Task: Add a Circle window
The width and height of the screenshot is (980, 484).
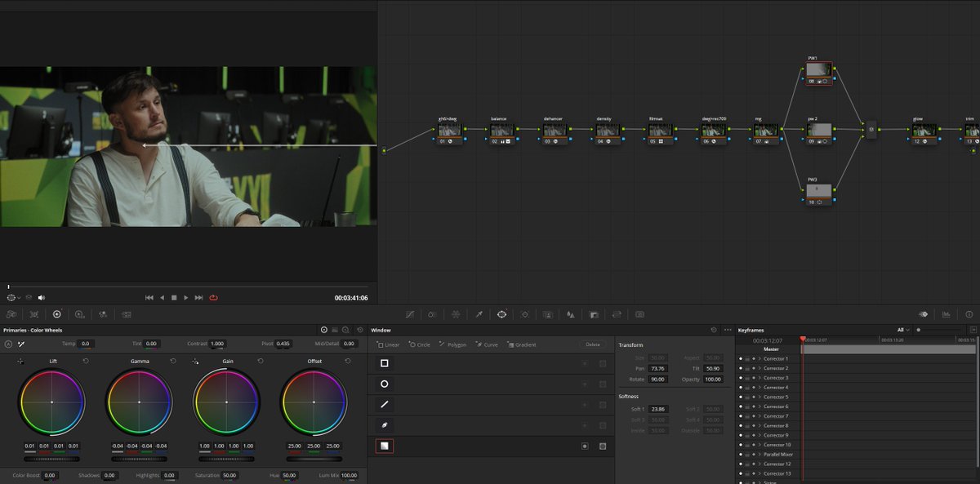Action: 419,344
